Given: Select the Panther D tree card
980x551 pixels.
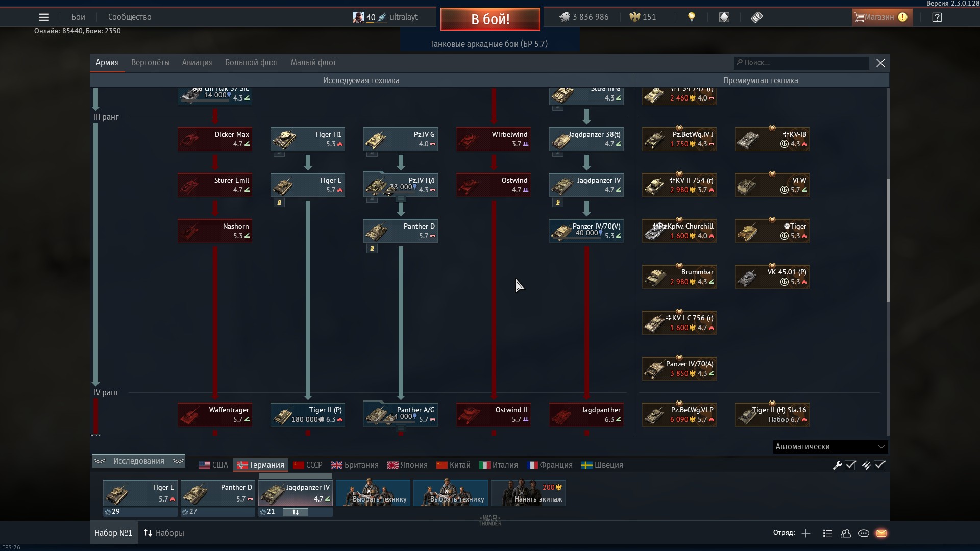Looking at the screenshot, I should tap(401, 231).
